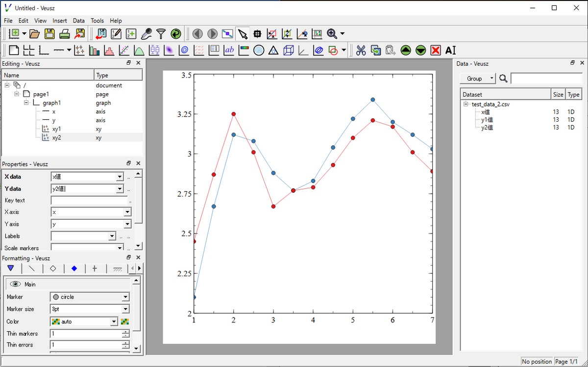
Task: Open the View menu
Action: pos(41,21)
